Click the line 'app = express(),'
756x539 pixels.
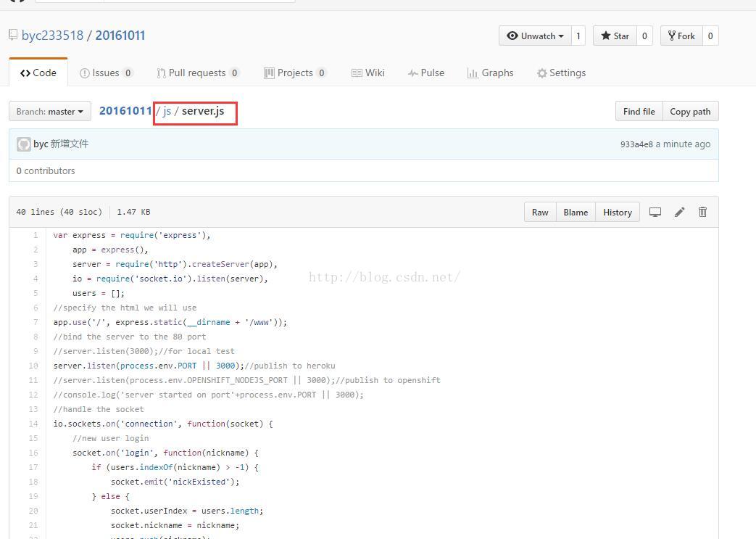coord(110,250)
